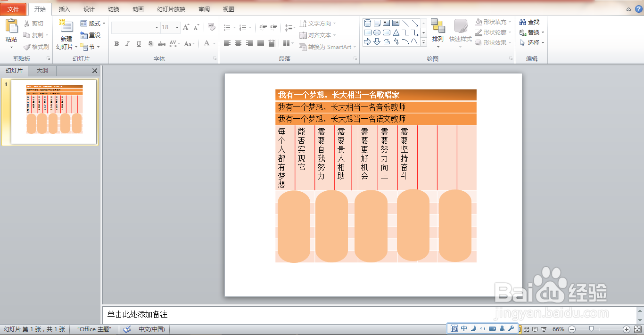Increase font size with the large A icon

[x=186, y=27]
